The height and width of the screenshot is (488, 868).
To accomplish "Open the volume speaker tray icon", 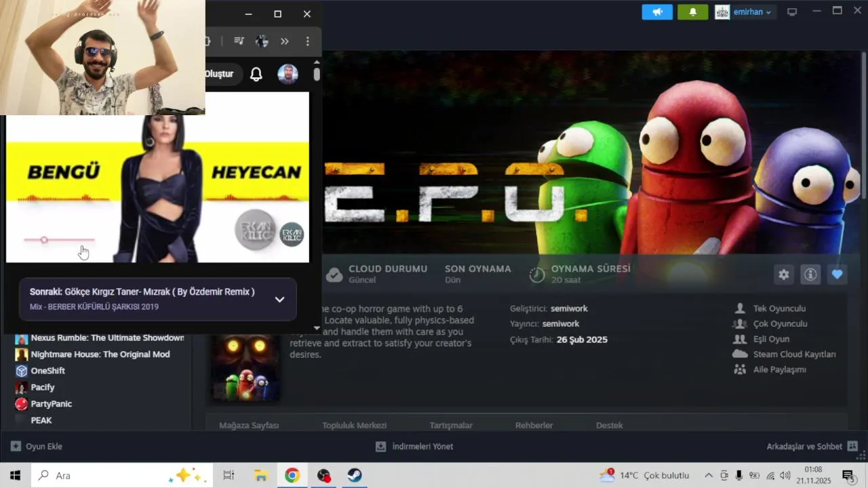I will click(x=785, y=475).
